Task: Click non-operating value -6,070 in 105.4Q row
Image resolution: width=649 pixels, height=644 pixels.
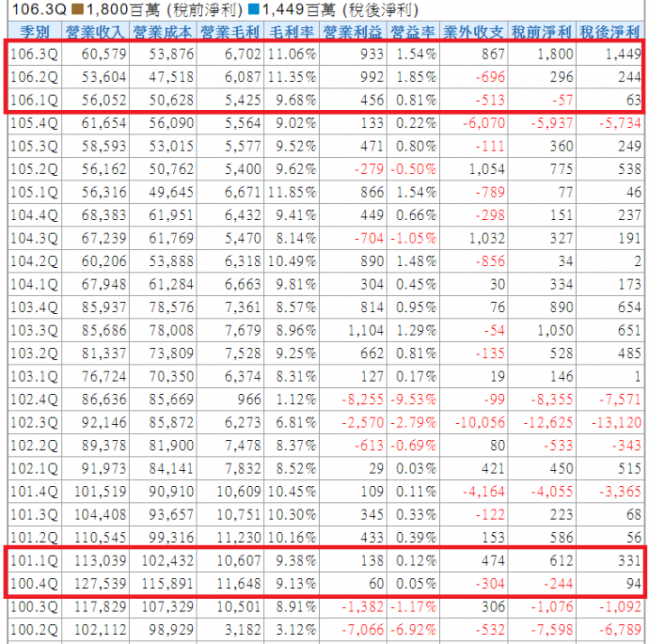Action: (x=484, y=123)
